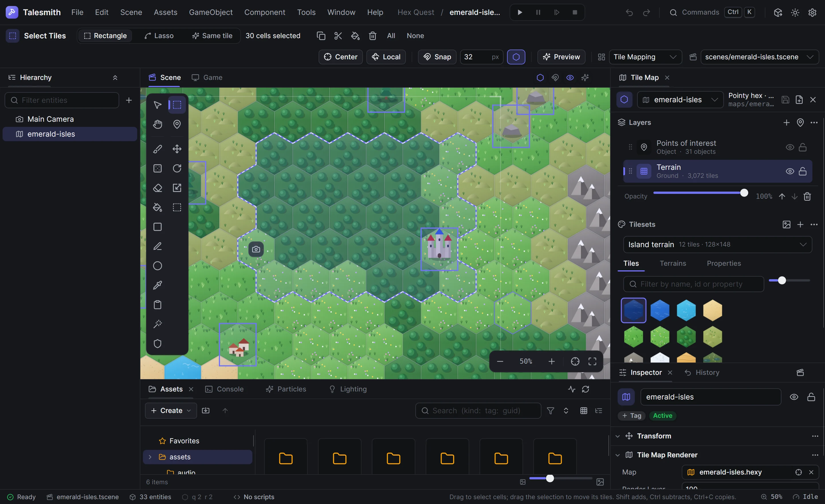
Task: Delete layer using trash next to opacity
Action: coord(807,196)
